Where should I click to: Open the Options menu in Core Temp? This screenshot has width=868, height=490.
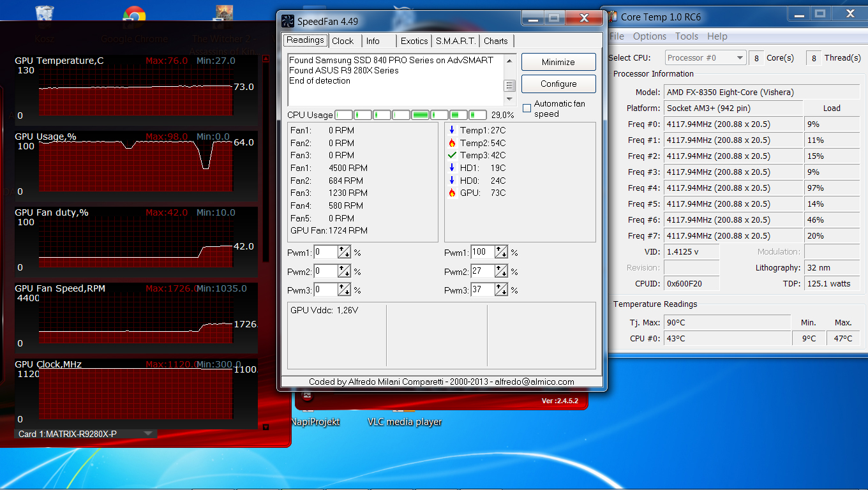(x=650, y=36)
